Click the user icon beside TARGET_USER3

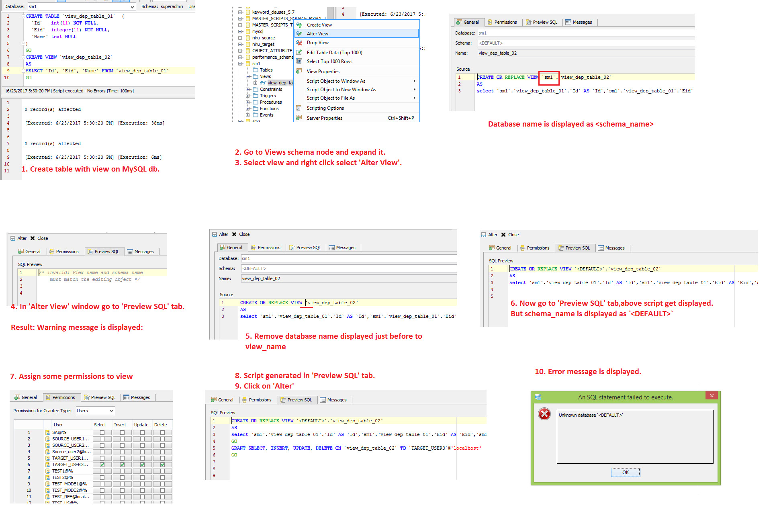pyautogui.click(x=48, y=464)
